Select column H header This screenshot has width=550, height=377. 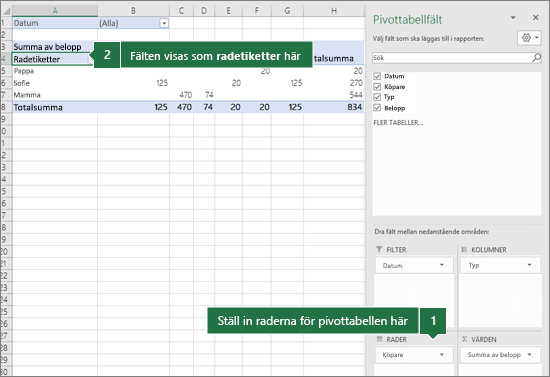click(x=334, y=11)
